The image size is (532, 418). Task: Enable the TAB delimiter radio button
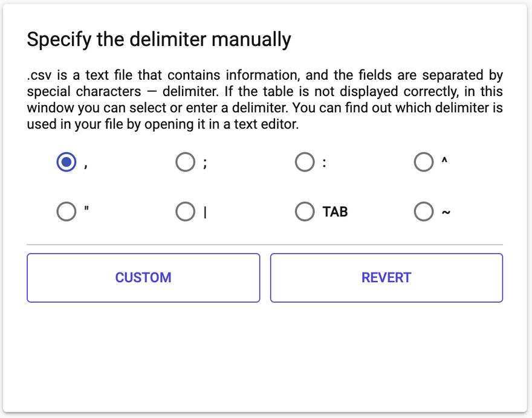pos(305,212)
